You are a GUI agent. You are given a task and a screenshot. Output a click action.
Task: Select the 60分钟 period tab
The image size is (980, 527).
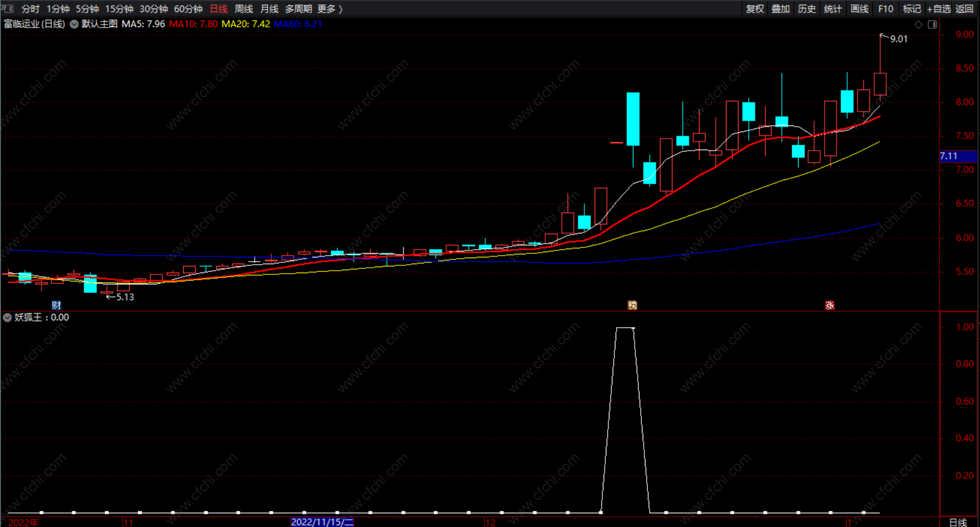click(189, 9)
